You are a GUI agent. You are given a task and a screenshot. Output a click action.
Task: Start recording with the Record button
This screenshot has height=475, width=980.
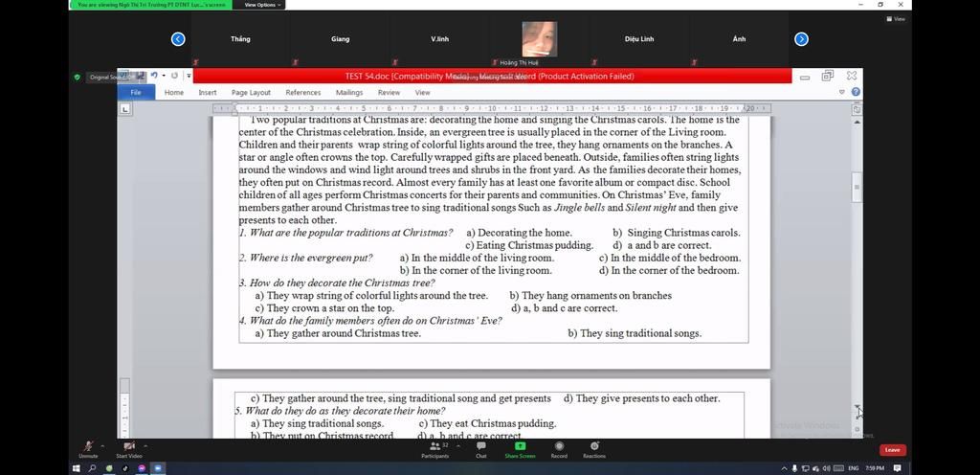559,449
